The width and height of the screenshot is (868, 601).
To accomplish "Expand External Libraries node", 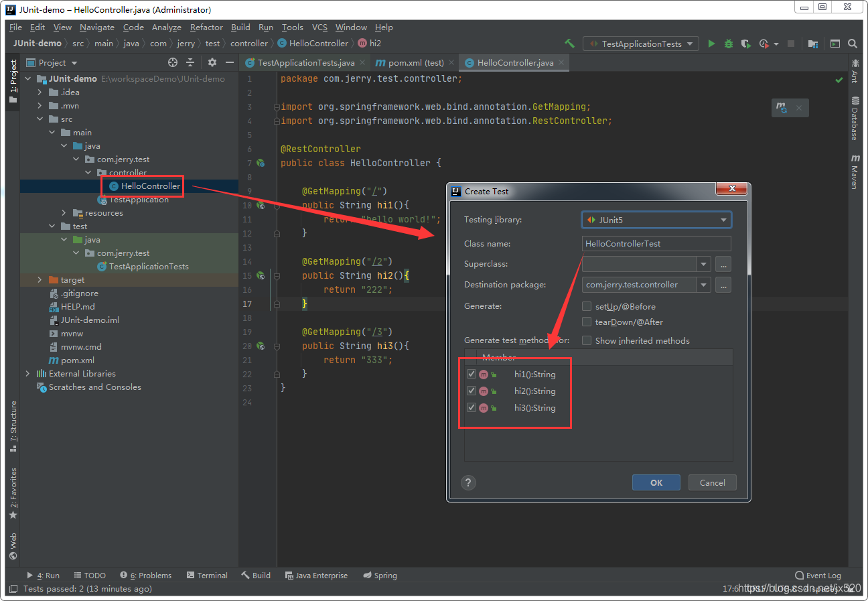I will [x=27, y=373].
